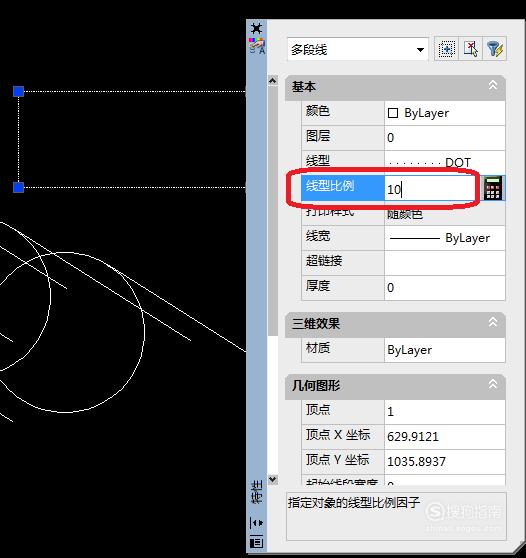The height and width of the screenshot is (558, 526).
Task: Close the properties palette with X icon
Action: [x=256, y=28]
